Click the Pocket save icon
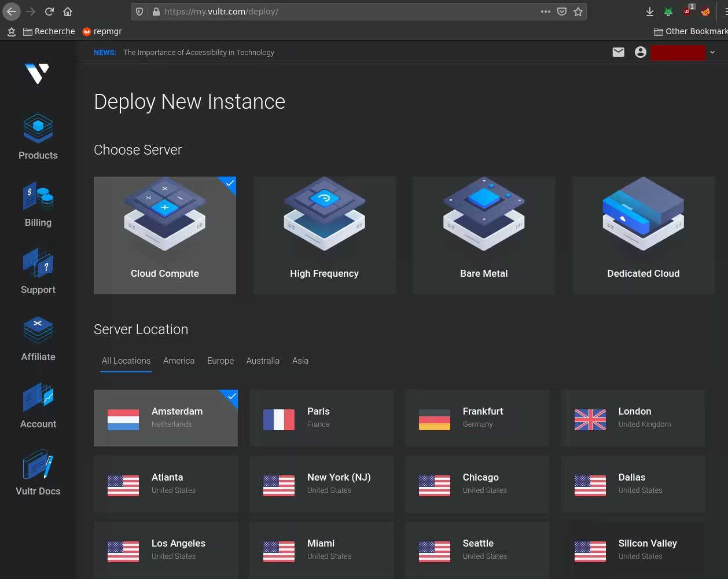Image resolution: width=728 pixels, height=579 pixels. [x=561, y=12]
